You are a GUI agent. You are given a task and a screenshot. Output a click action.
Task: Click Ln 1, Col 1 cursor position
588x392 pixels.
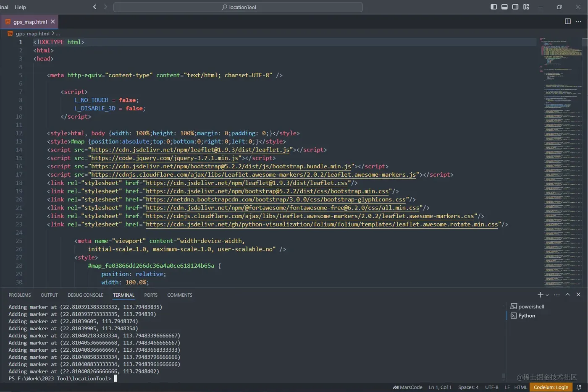coord(440,387)
